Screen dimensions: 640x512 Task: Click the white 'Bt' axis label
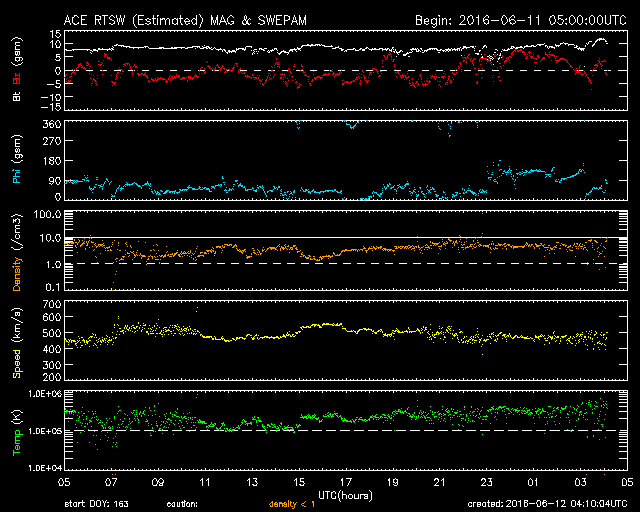pos(16,96)
